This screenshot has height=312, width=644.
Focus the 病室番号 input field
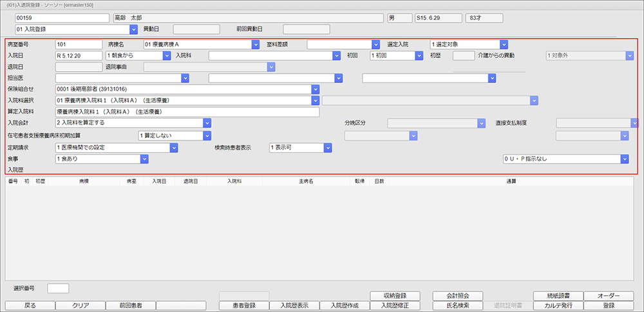[79, 44]
